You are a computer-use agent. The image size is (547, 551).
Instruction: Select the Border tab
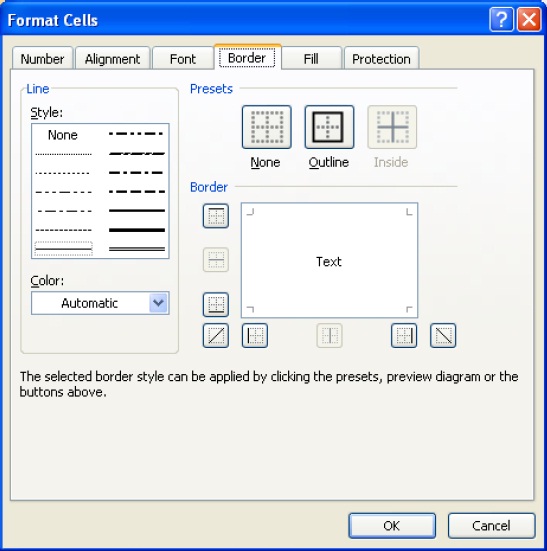click(247, 57)
